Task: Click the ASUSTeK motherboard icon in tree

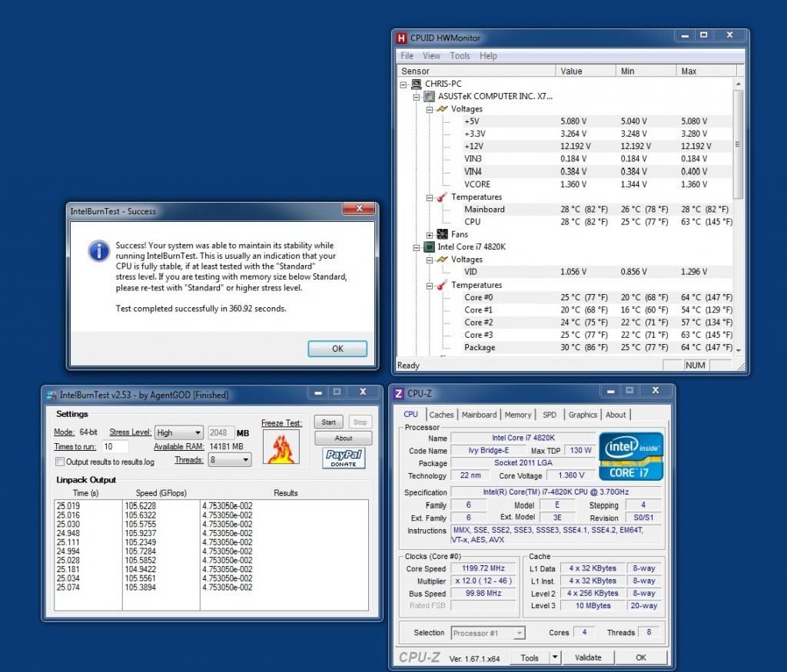Action: (x=429, y=96)
